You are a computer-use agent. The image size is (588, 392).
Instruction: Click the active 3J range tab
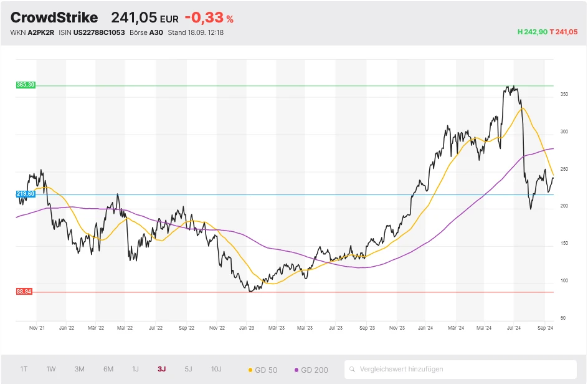(x=162, y=369)
